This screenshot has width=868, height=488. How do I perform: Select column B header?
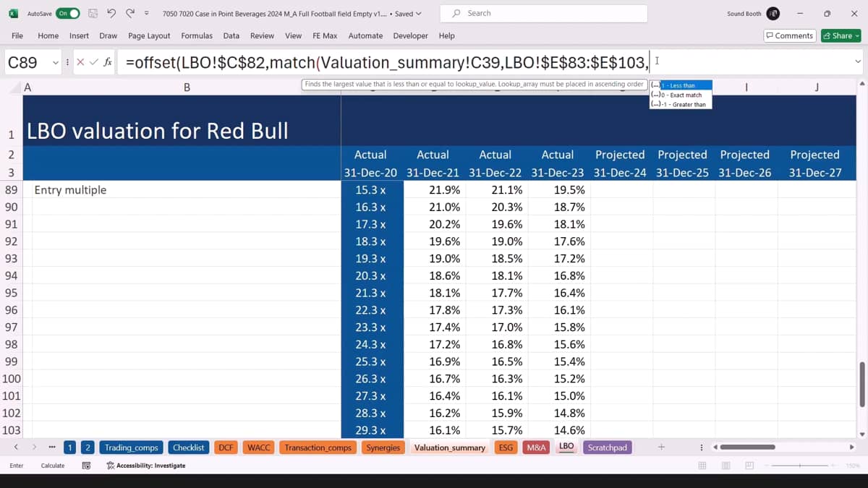pos(187,87)
